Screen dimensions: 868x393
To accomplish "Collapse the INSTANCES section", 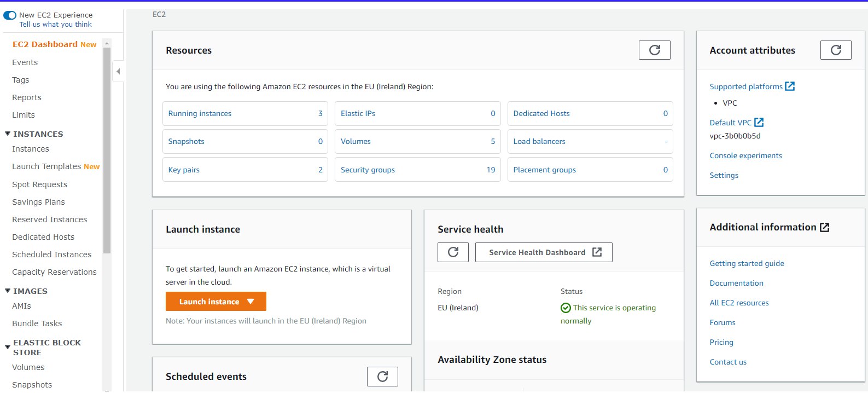I will [8, 134].
